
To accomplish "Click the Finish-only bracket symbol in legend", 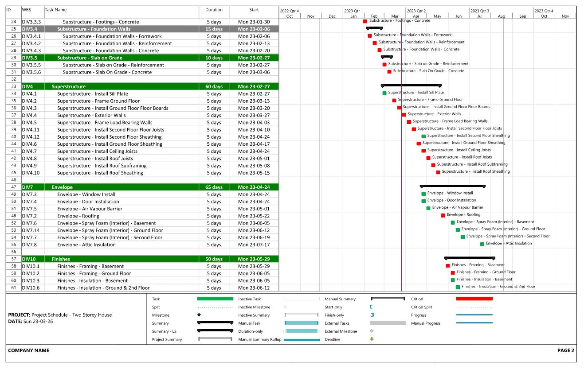I will 372,315.
